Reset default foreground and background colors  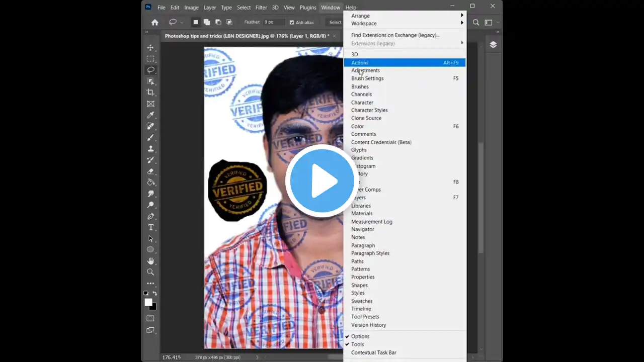tap(146, 293)
